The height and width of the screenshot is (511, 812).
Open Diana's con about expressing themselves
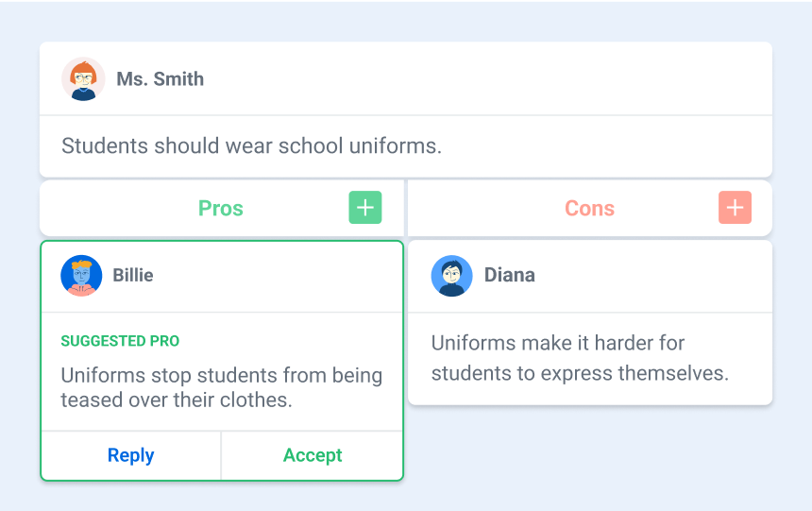point(580,358)
